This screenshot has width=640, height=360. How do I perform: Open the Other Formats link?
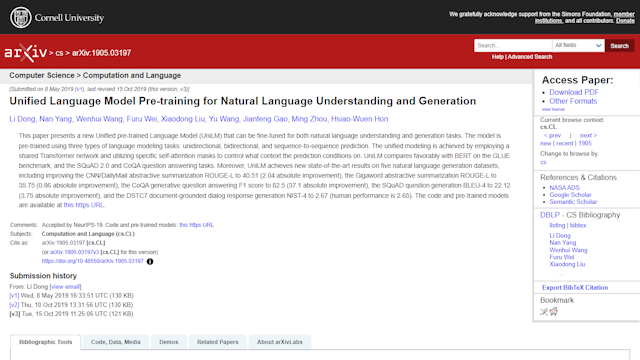pos(573,101)
